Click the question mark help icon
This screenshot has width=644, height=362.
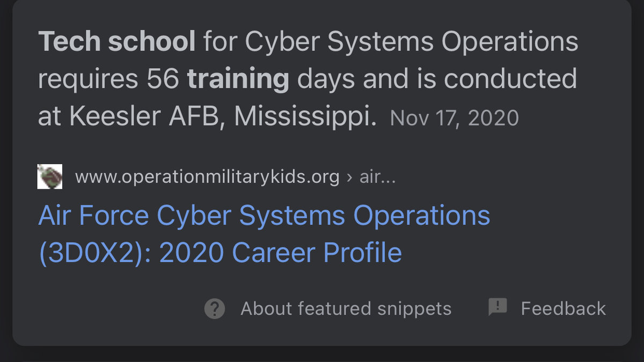[x=215, y=308]
